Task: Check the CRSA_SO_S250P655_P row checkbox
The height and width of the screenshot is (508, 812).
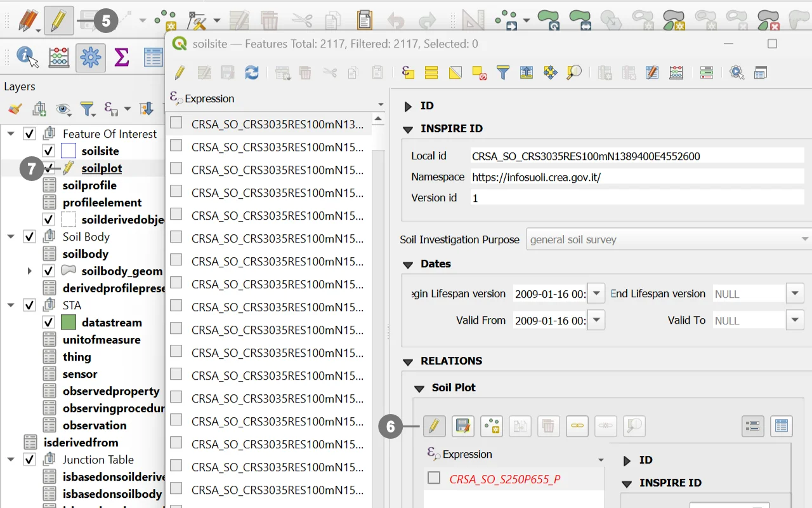Action: point(434,478)
